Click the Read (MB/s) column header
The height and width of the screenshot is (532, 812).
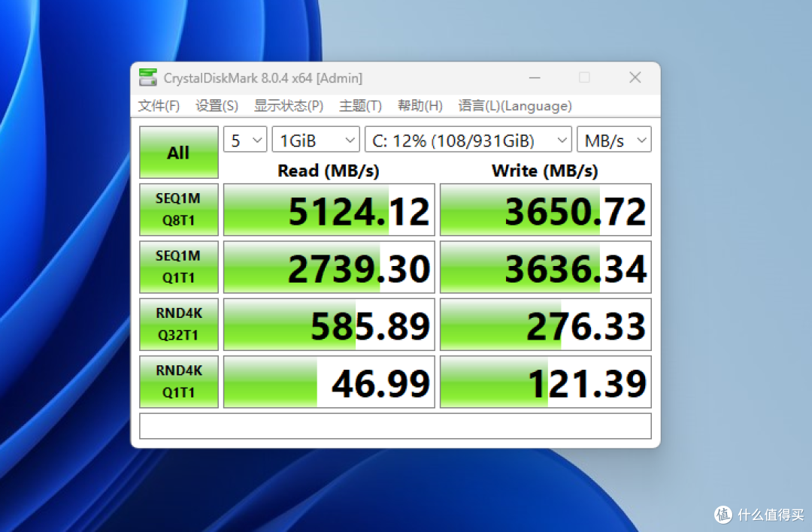(x=329, y=171)
